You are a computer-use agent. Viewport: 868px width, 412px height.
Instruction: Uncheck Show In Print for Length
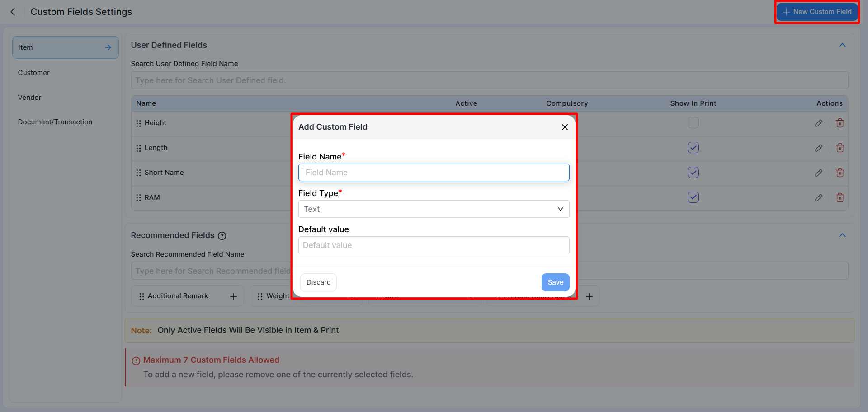693,148
